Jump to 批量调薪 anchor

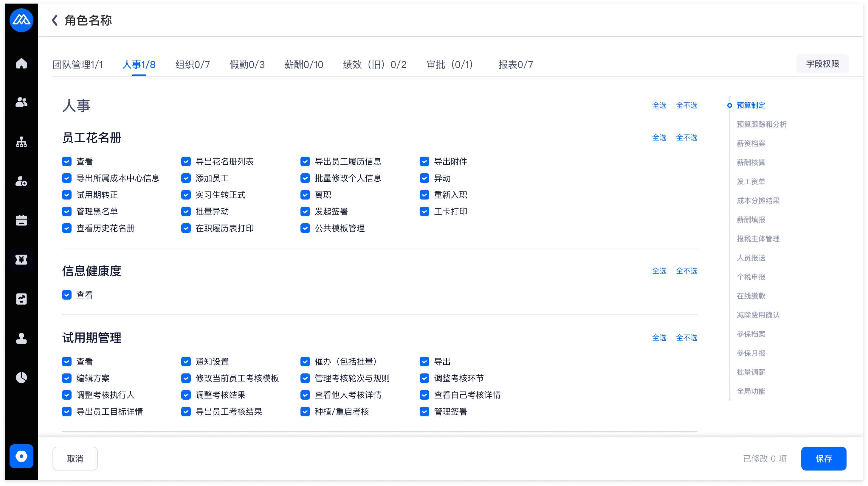pos(751,372)
